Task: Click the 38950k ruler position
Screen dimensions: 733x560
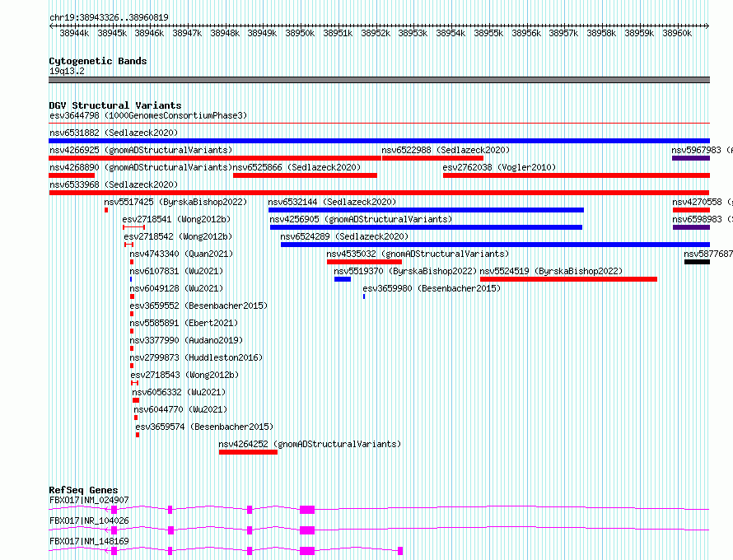Action: 300,33
